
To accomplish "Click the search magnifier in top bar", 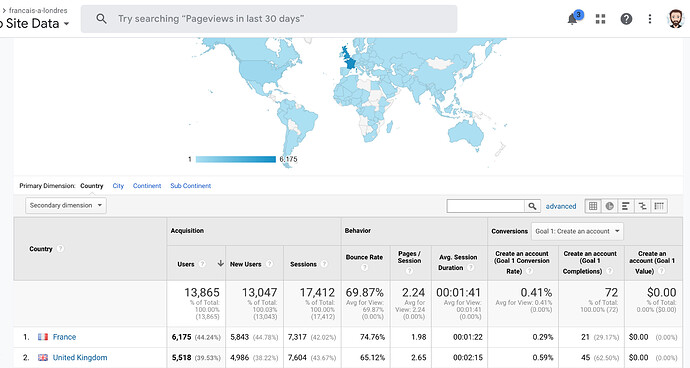I will (101, 18).
